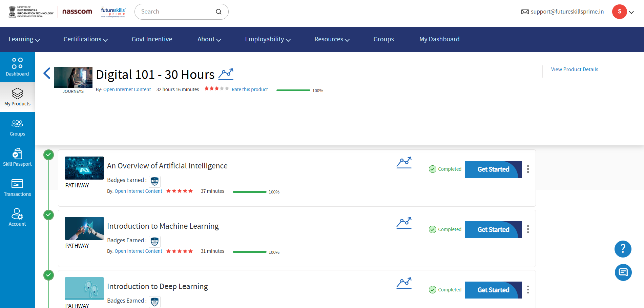Screen dimensions: 644x308
Task: Go to My Dashboard menu item
Action: 439,39
